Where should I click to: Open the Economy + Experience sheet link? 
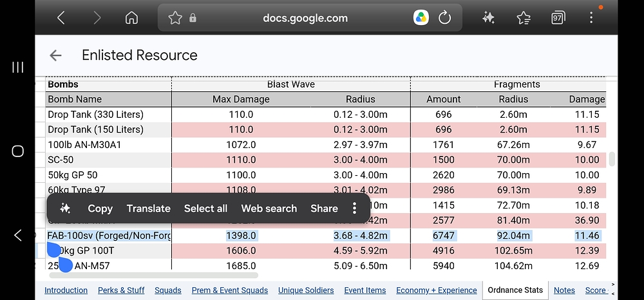(x=437, y=290)
